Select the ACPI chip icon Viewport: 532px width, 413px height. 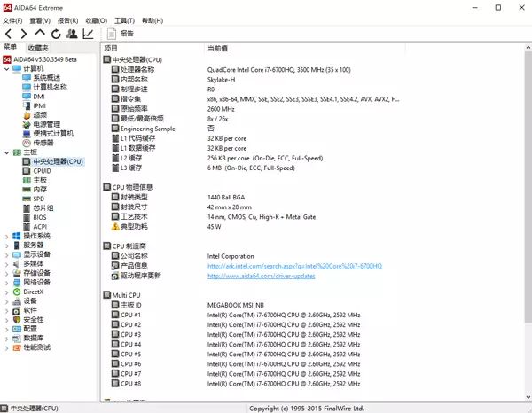click(27, 227)
